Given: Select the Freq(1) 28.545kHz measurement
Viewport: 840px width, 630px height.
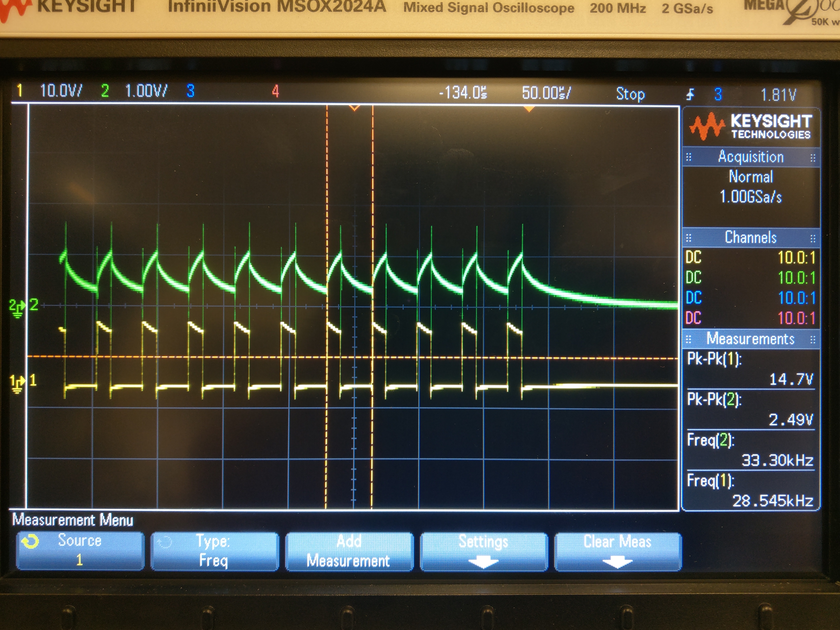Looking at the screenshot, I should 751,491.
